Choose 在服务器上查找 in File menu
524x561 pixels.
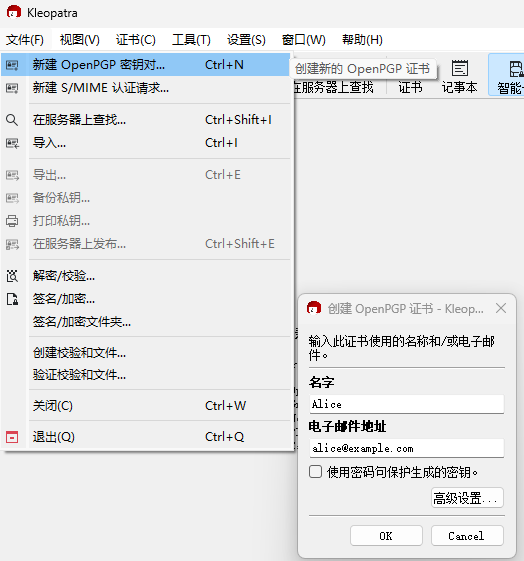click(x=145, y=119)
